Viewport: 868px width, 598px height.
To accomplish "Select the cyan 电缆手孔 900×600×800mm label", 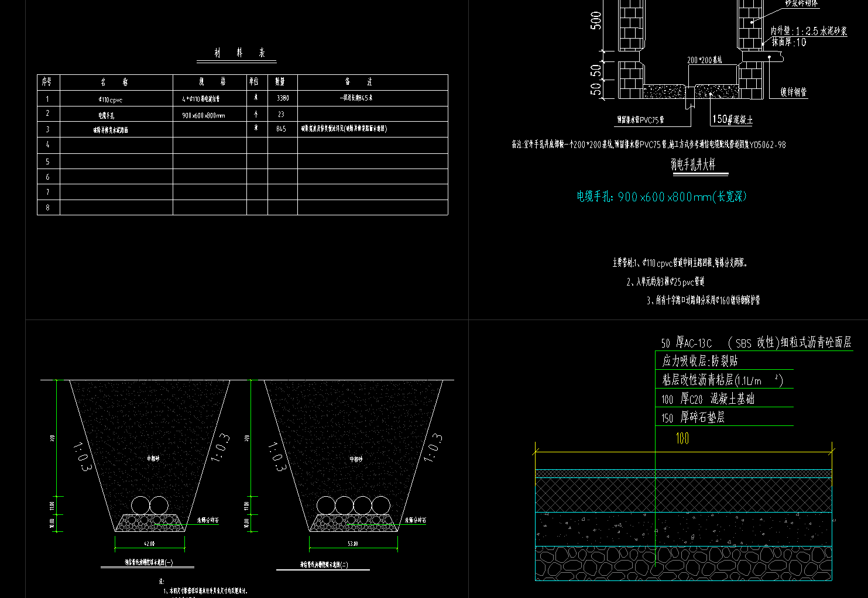I will (662, 197).
